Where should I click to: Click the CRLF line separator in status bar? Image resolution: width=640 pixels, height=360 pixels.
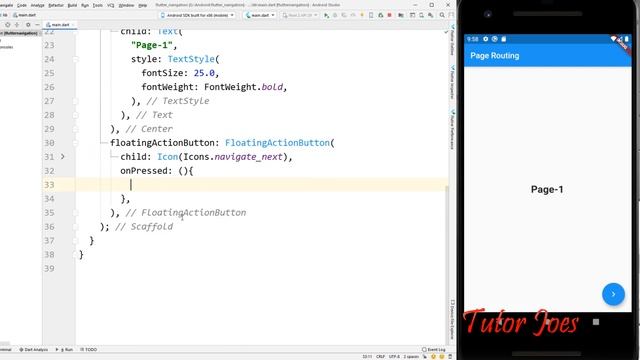tap(380, 357)
